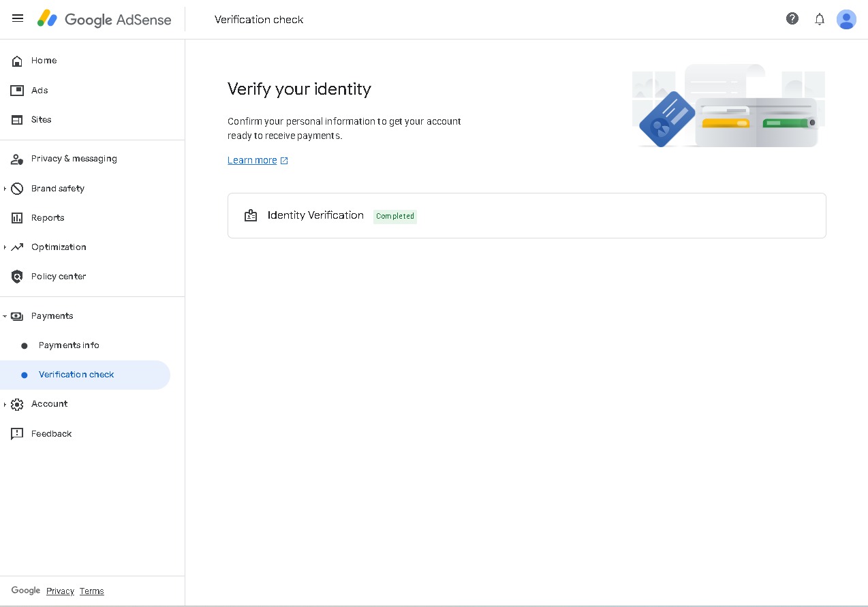Go to Ads in the sidebar
Screen dimensions: 868x607
click(x=40, y=91)
